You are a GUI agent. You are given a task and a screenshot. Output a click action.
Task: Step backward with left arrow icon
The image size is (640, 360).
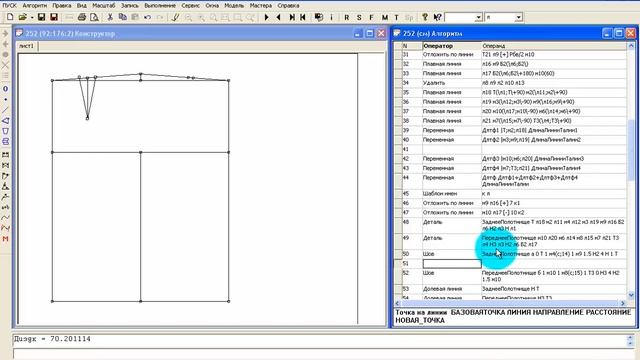[x=279, y=17]
